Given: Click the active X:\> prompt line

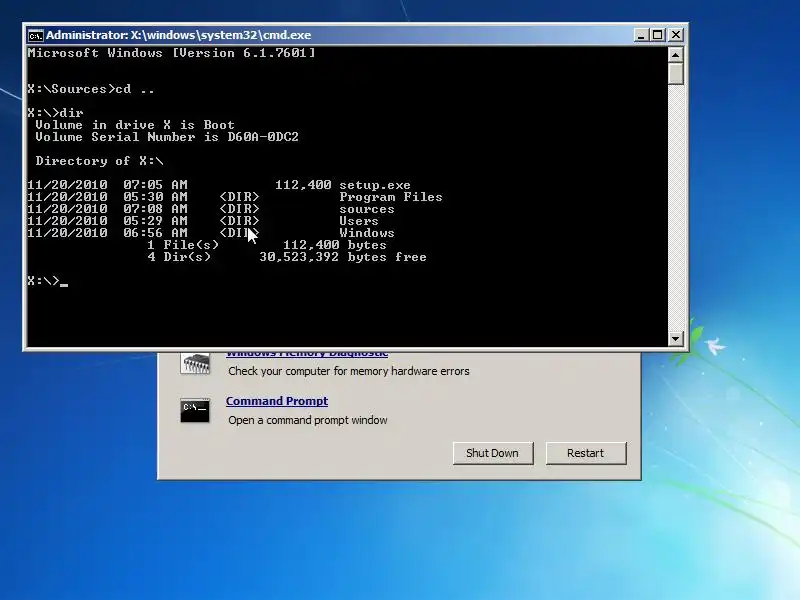Looking at the screenshot, I should [47, 281].
